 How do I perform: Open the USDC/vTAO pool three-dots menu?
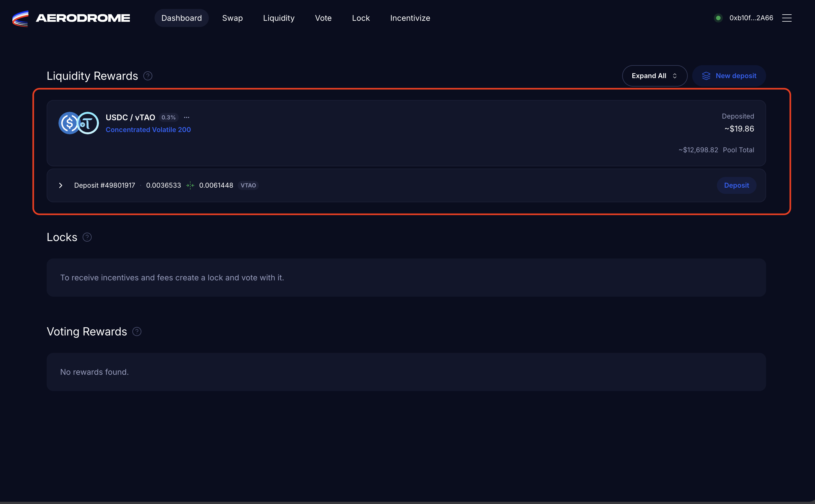tap(187, 117)
